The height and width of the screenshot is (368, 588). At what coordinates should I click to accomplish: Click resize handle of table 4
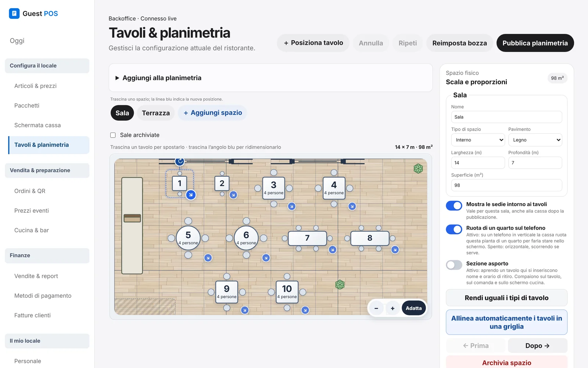(x=352, y=206)
